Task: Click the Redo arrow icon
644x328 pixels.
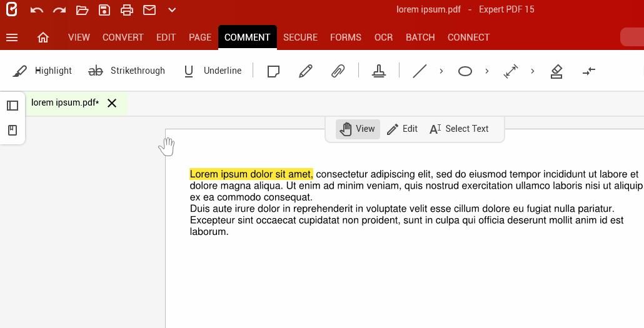Action: (59, 10)
